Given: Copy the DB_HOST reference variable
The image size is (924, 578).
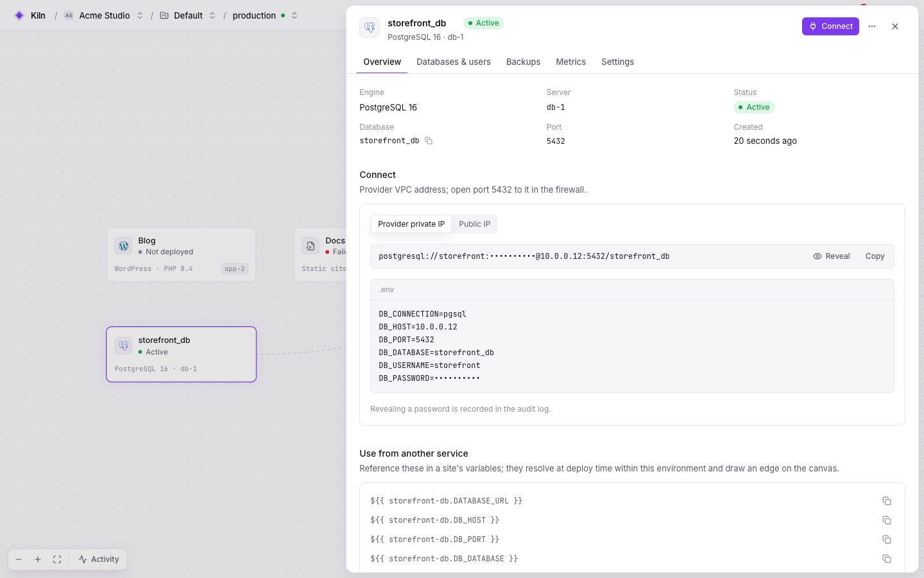Looking at the screenshot, I should 887,520.
